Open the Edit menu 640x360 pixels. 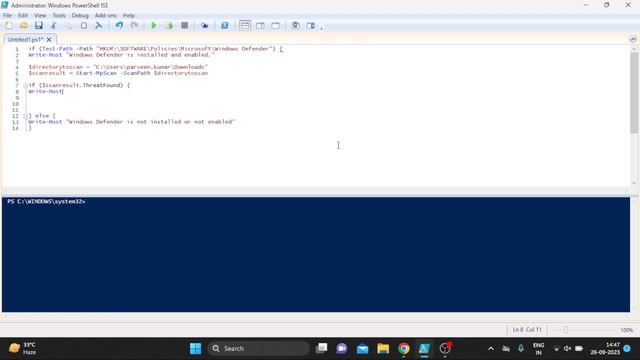click(x=23, y=16)
